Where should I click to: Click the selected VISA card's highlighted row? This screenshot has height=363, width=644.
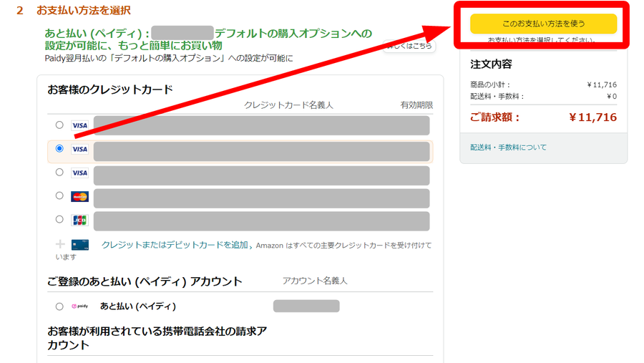pyautogui.click(x=240, y=152)
